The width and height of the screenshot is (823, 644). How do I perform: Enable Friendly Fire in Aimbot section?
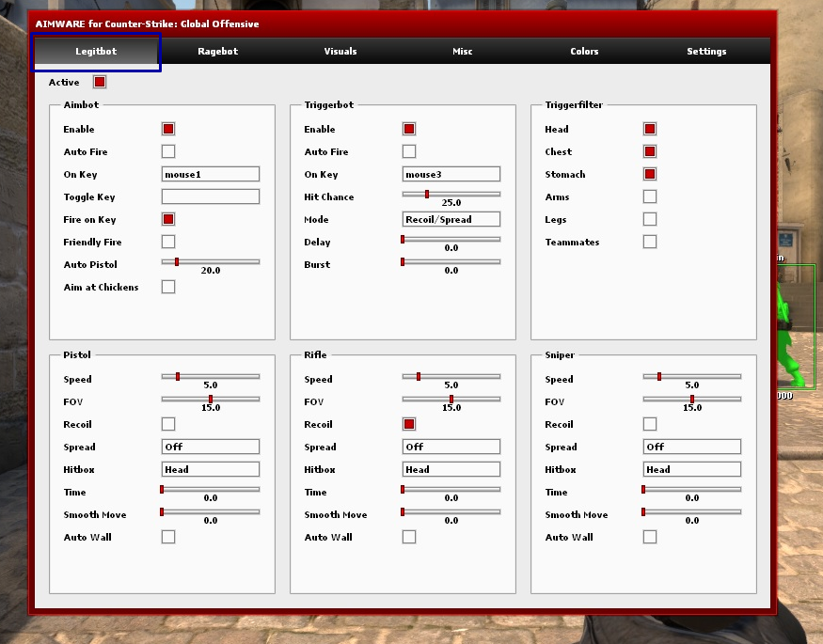coord(168,242)
